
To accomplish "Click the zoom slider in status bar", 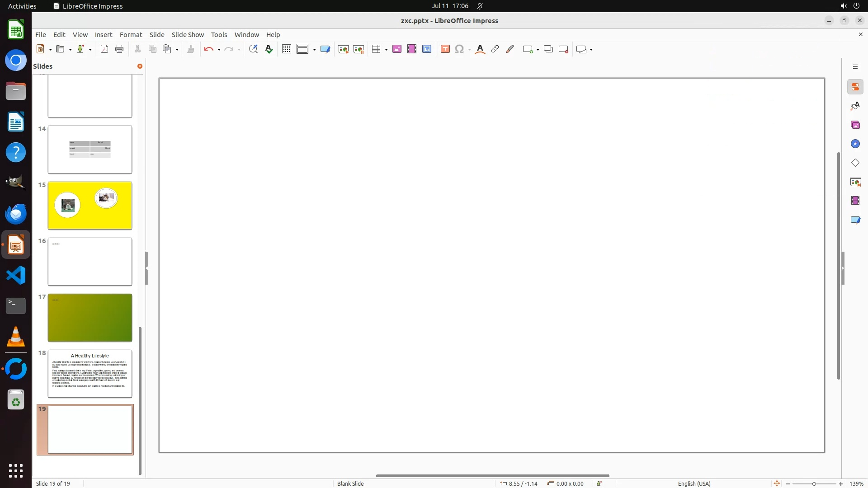I will click(814, 484).
